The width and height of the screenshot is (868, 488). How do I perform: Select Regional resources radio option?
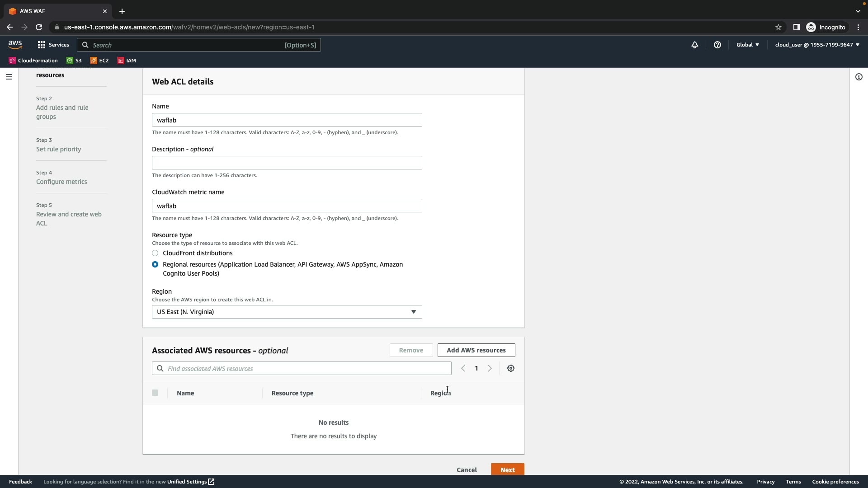[155, 264]
